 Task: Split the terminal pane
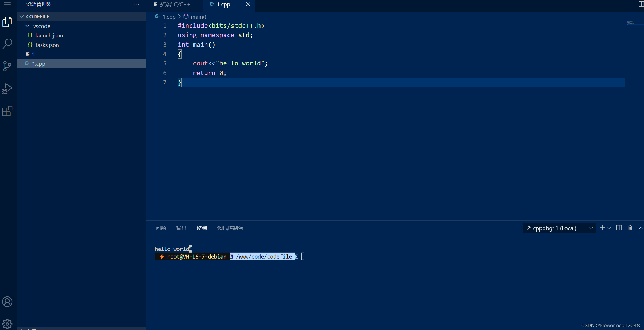click(619, 228)
